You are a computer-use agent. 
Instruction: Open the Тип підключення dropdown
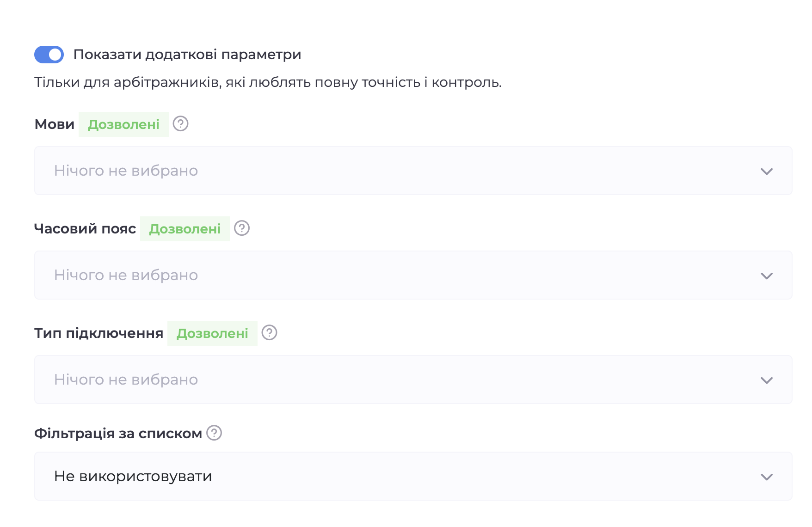(x=402, y=380)
